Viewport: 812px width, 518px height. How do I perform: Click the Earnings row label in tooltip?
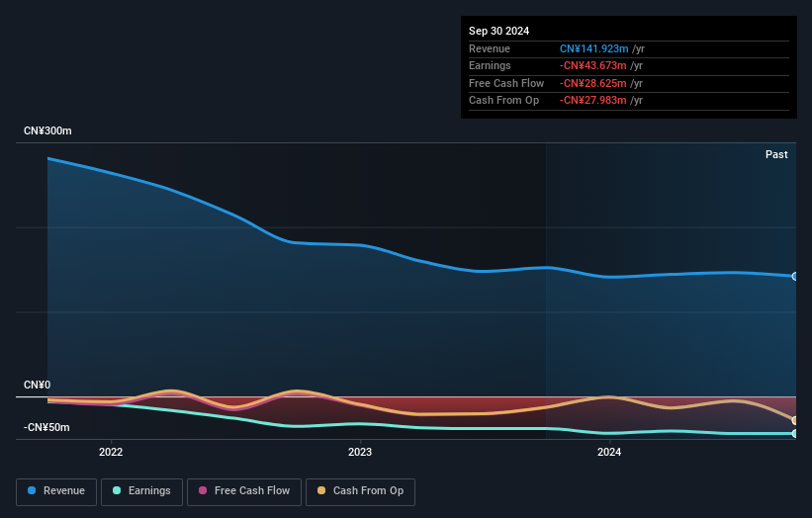pyautogui.click(x=490, y=65)
